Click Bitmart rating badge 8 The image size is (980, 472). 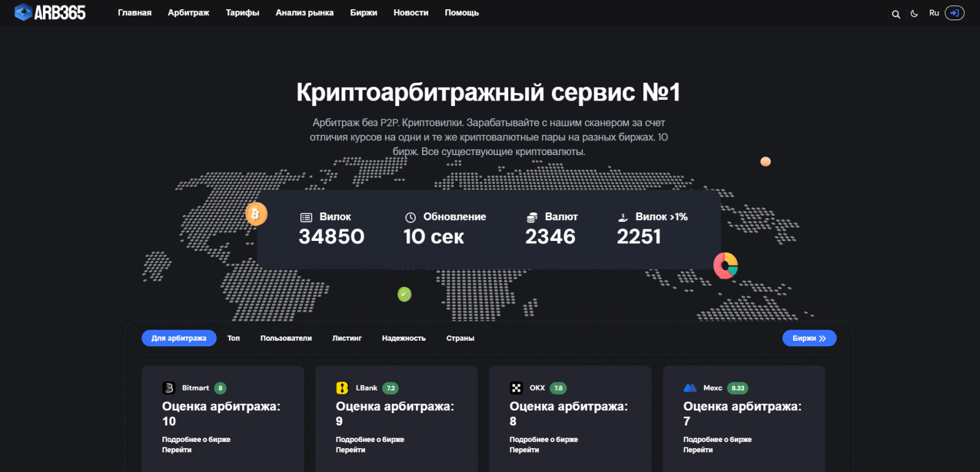click(x=221, y=388)
